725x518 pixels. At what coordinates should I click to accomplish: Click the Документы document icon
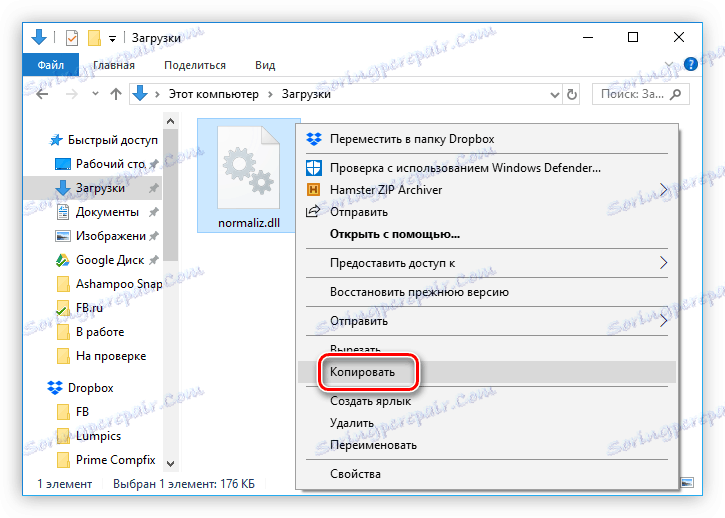62,212
